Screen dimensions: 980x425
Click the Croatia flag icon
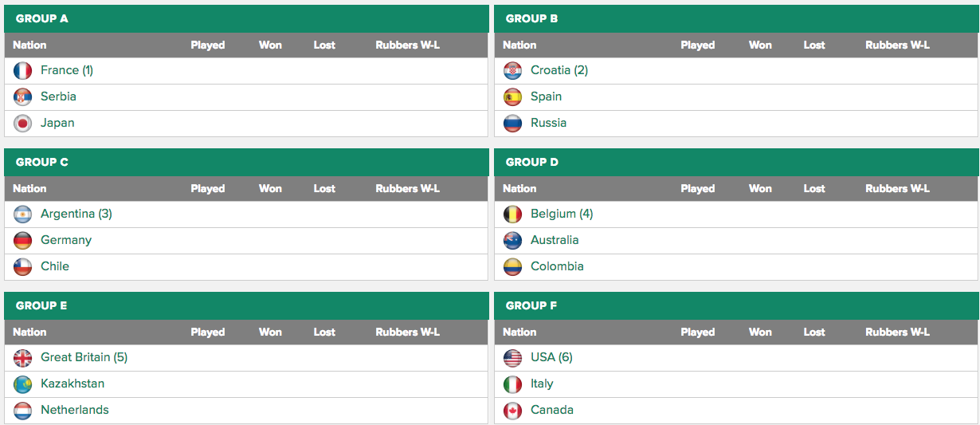click(x=512, y=70)
